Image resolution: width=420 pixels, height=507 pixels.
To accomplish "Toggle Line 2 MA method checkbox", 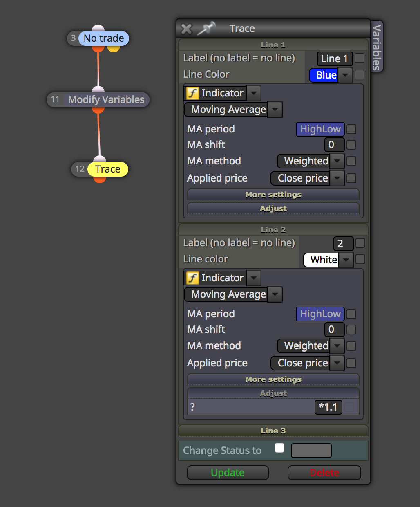I will click(351, 346).
